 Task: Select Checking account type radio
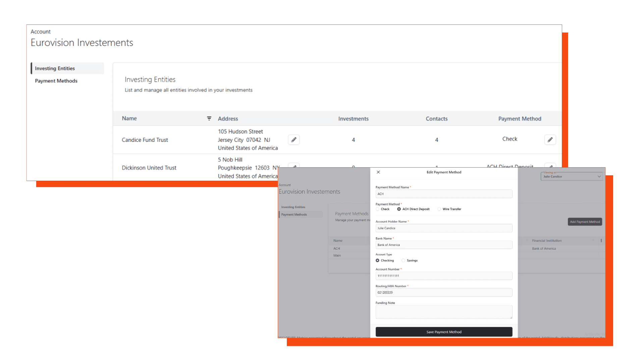tap(378, 260)
